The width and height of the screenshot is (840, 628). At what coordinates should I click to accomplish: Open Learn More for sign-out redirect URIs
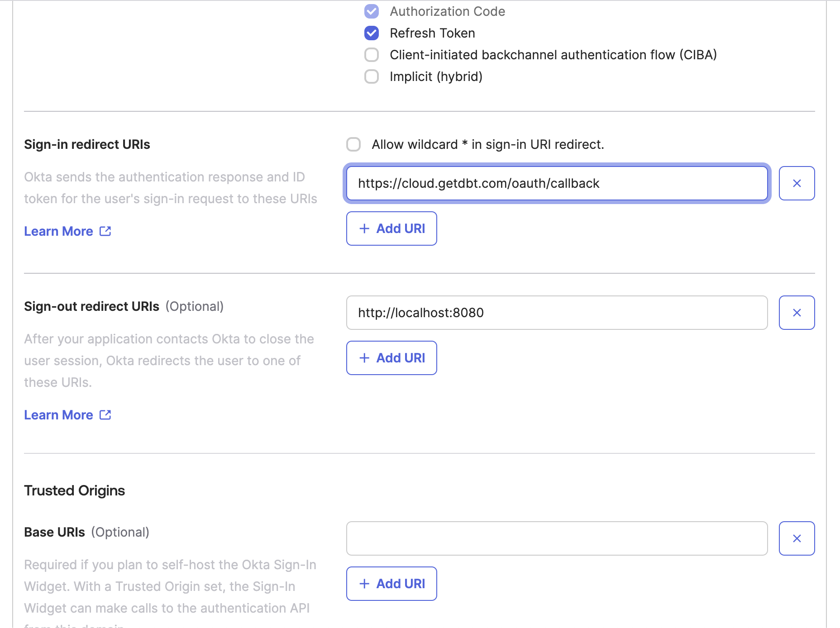[59, 414]
